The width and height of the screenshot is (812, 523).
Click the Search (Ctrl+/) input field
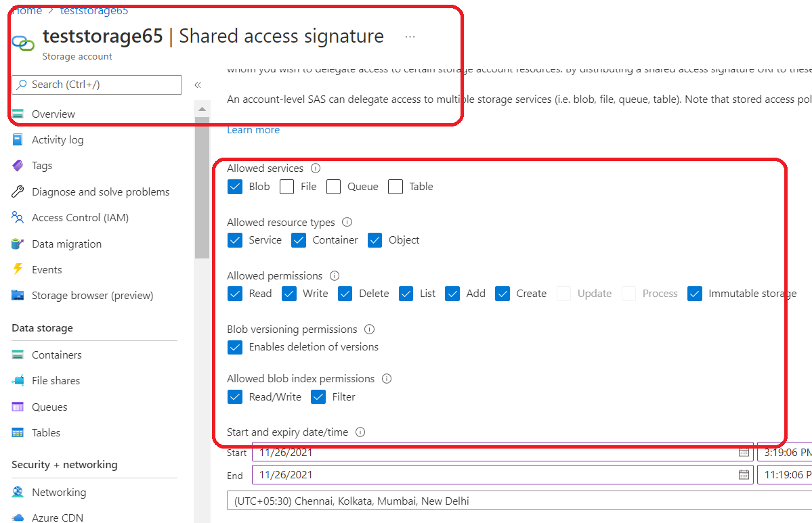(97, 85)
